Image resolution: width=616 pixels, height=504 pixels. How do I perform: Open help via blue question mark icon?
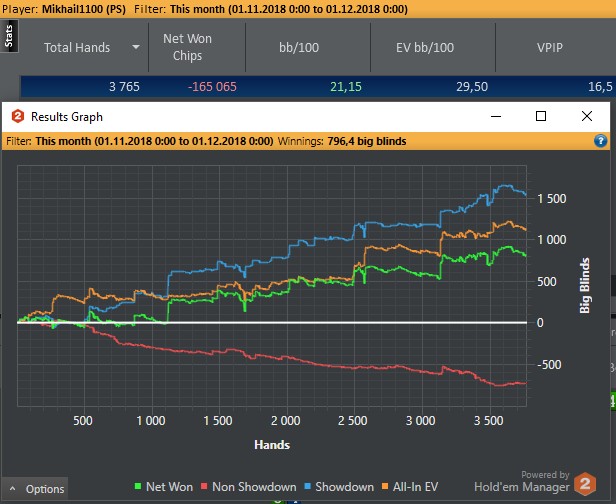600,141
